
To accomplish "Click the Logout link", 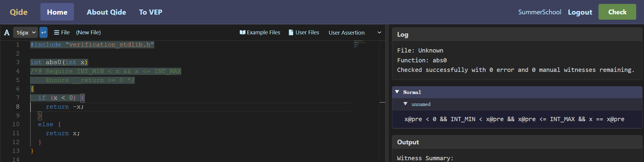I will point(580,12).
